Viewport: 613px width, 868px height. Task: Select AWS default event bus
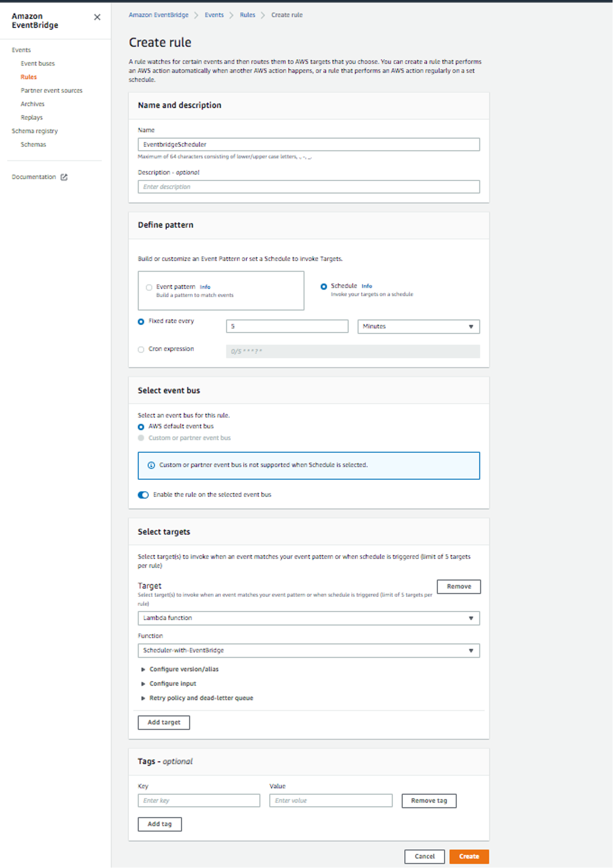[141, 427]
